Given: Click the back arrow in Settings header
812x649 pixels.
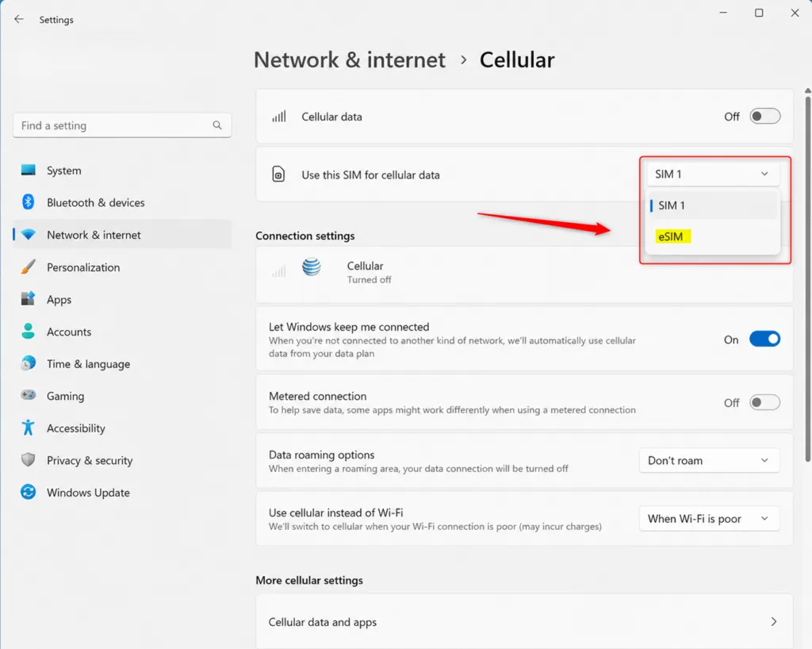Looking at the screenshot, I should click(19, 19).
